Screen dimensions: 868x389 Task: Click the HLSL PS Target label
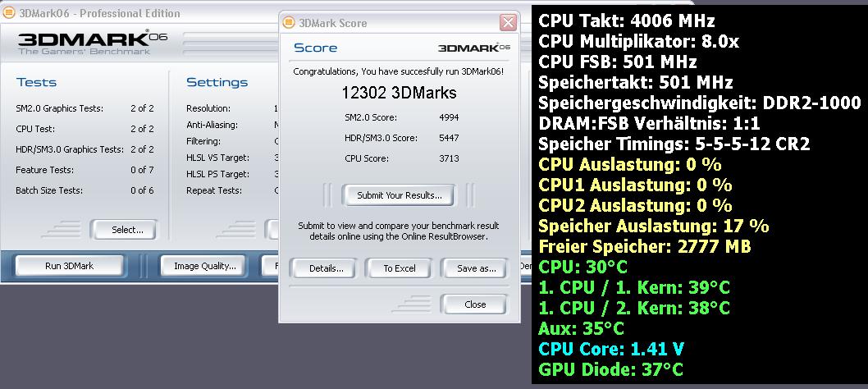[217, 174]
